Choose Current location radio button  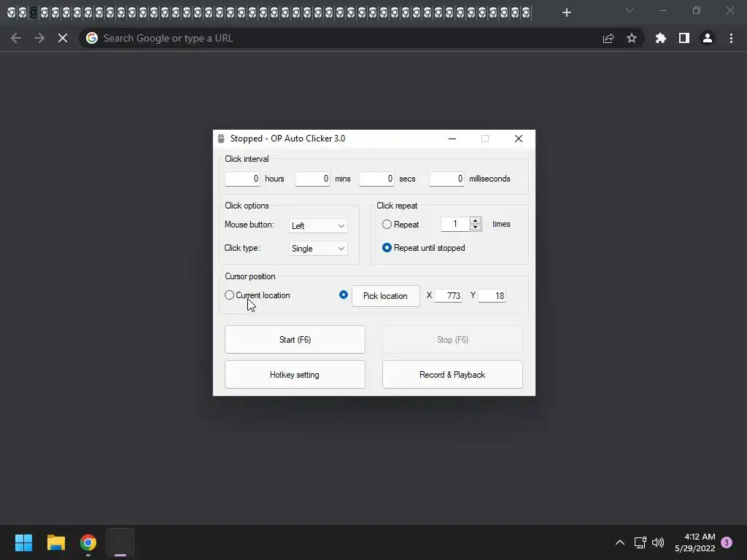click(x=229, y=295)
